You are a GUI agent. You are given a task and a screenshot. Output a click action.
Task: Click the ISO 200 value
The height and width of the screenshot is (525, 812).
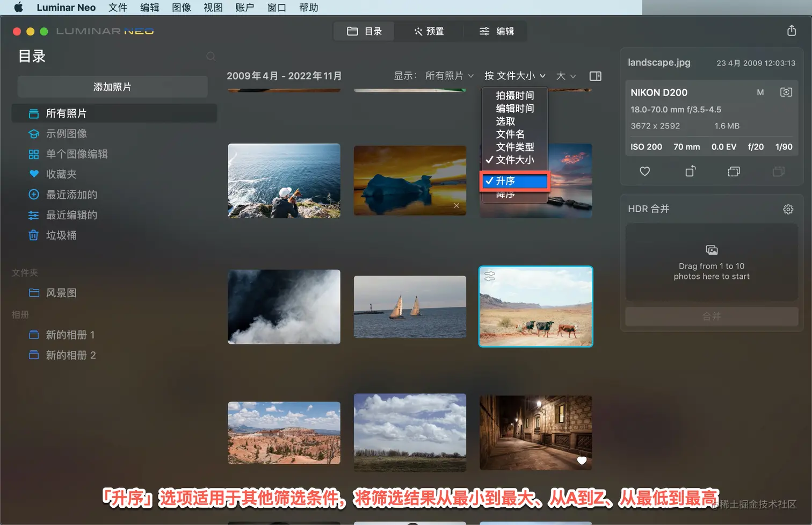(646, 147)
